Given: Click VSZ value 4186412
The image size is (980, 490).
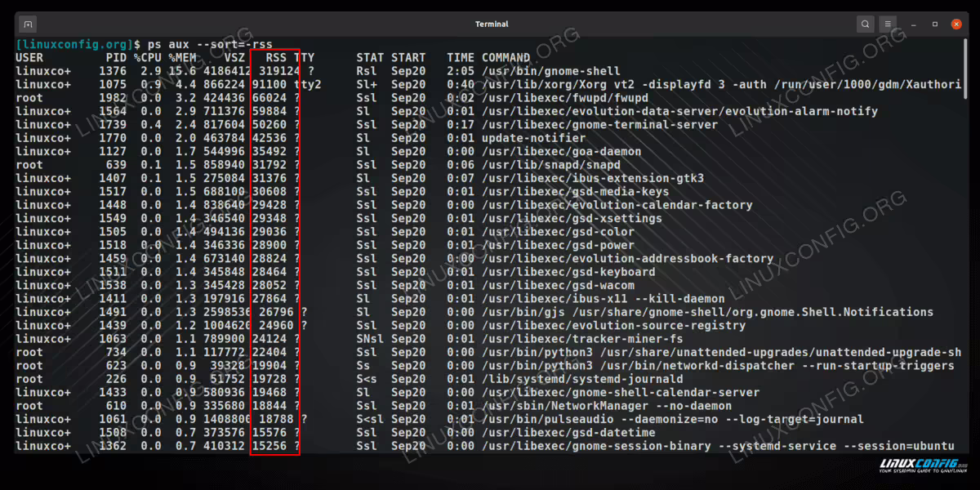Looking at the screenshot, I should 226,71.
